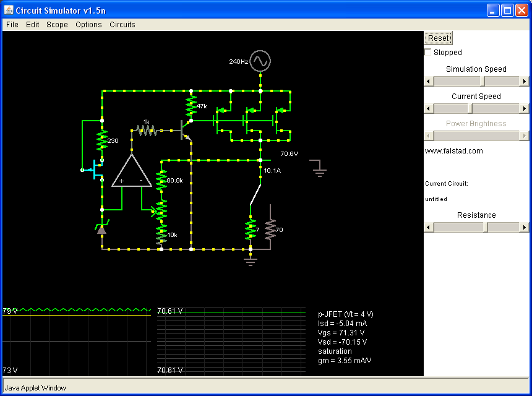
Task: Click the 'Vsd = -70.15 V' readout
Action: coord(342,342)
